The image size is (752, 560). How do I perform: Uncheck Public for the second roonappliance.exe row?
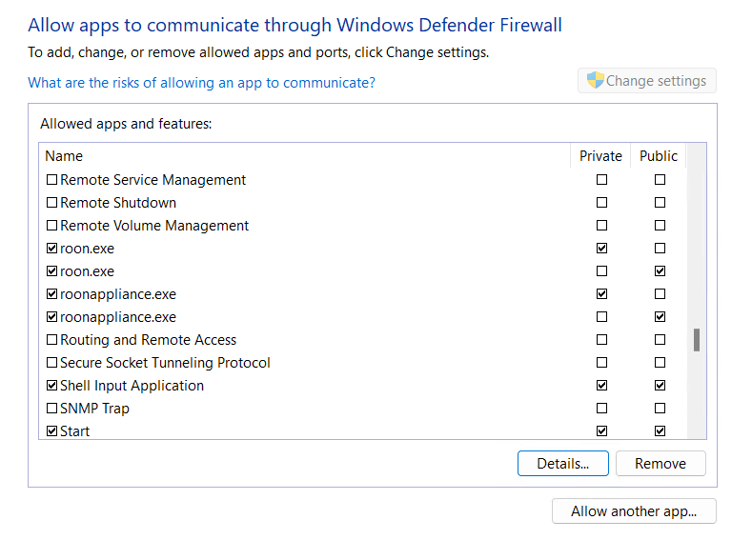coord(660,316)
